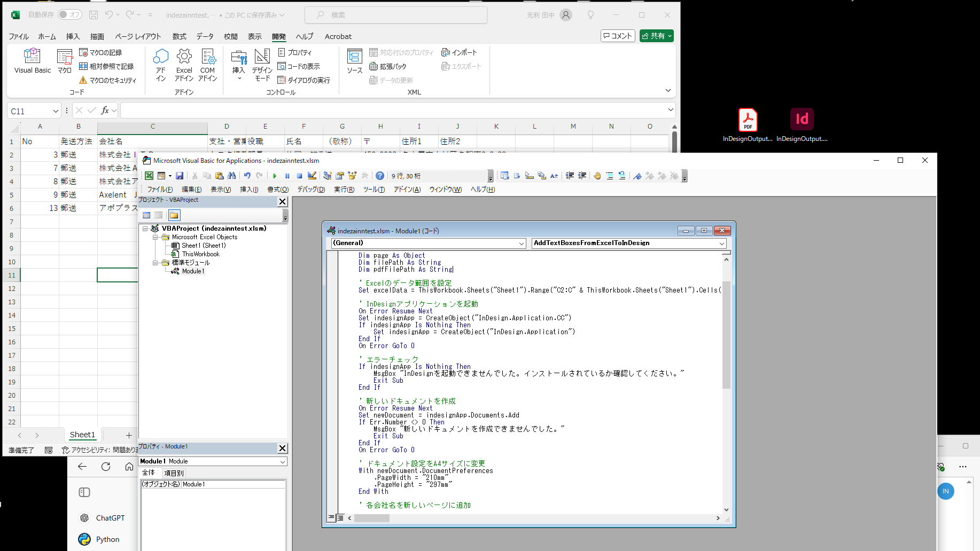Click the Excel Add-ins ribbon icon

pos(184,65)
